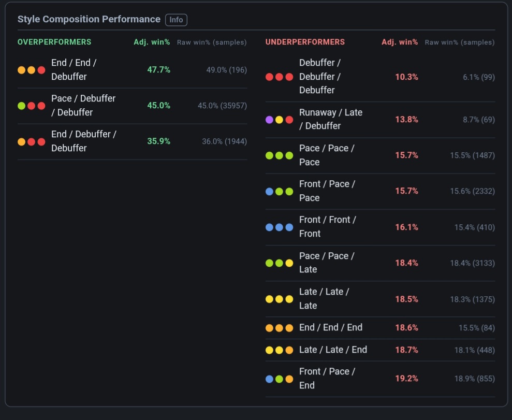
Task: Click the 18.6% adjusted win value
Action: pyautogui.click(x=406, y=328)
